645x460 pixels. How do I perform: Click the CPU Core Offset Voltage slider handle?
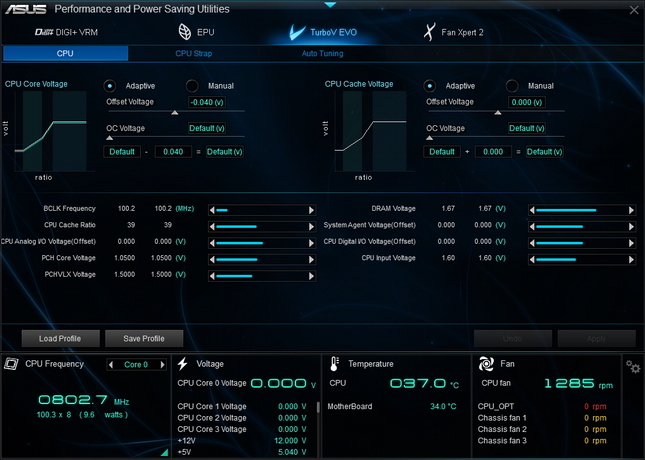point(175,112)
